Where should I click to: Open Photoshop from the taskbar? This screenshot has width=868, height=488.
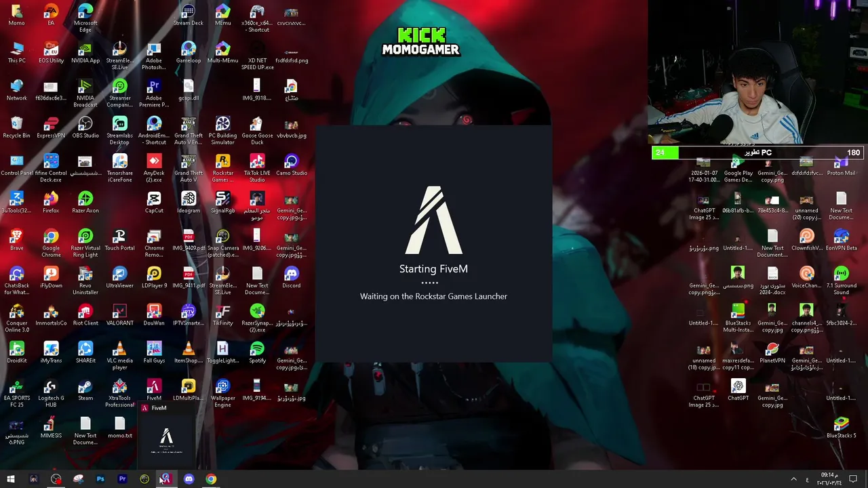pos(100,479)
